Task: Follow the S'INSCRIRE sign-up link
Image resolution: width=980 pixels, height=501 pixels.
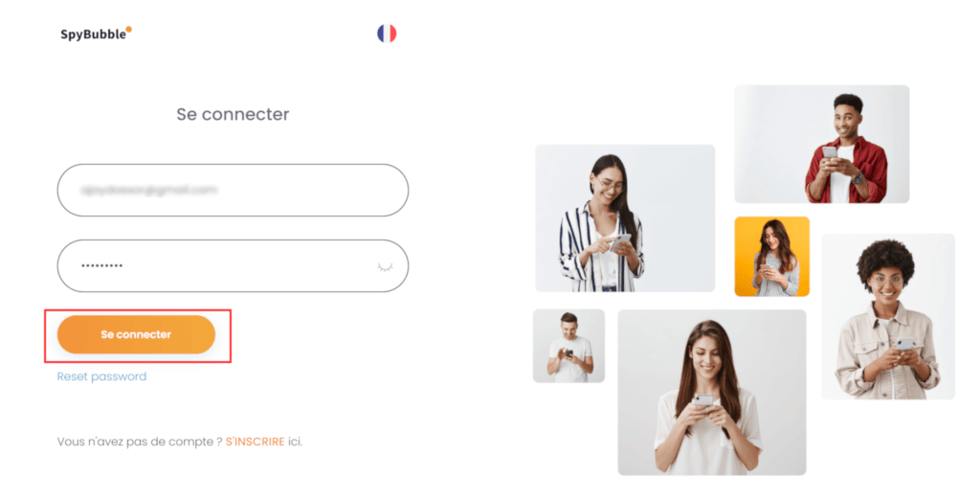Action: click(x=255, y=442)
